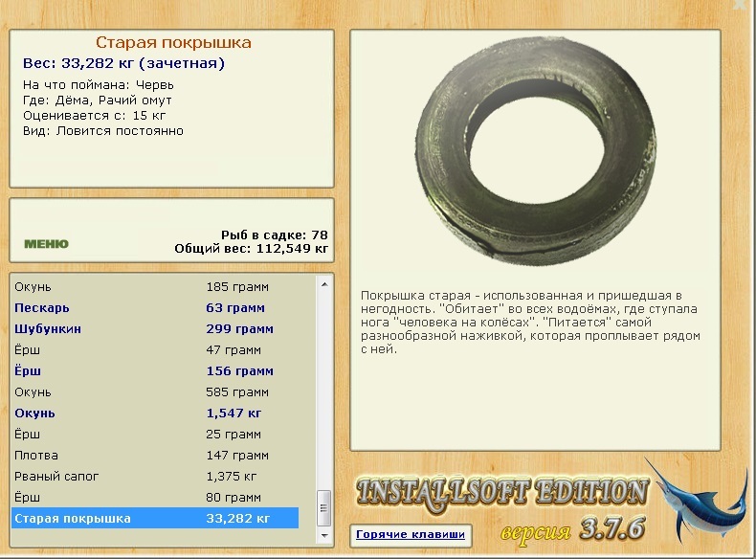Grab the catch list scrollbar thumb
Image resolution: width=756 pixels, height=559 pixels.
[324, 508]
